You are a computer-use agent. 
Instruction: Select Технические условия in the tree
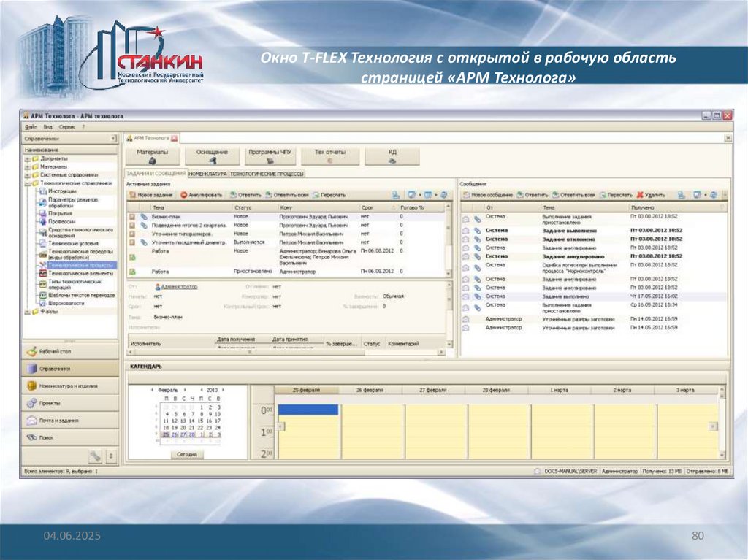(x=73, y=244)
